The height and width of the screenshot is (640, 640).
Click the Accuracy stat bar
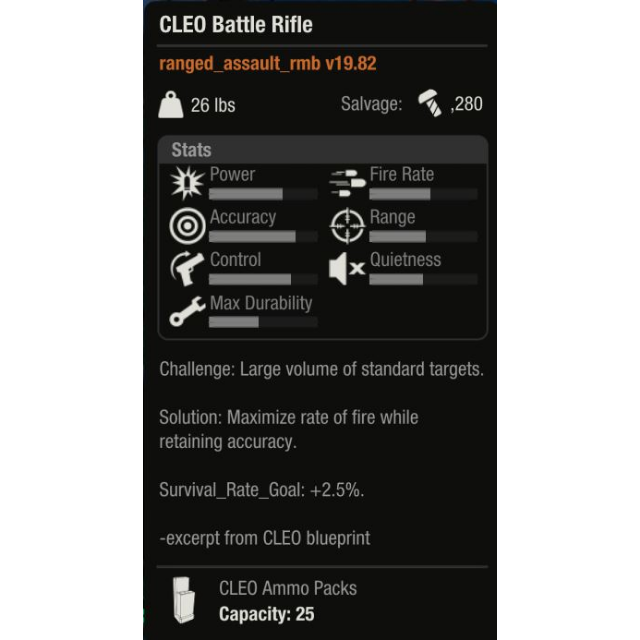coord(263,237)
